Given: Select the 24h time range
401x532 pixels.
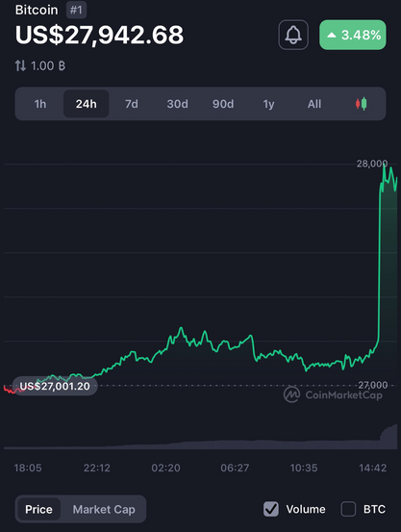Looking at the screenshot, I should click(x=87, y=104).
